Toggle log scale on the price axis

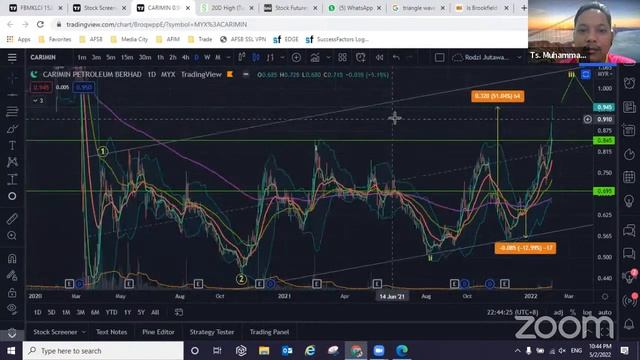coord(587,312)
